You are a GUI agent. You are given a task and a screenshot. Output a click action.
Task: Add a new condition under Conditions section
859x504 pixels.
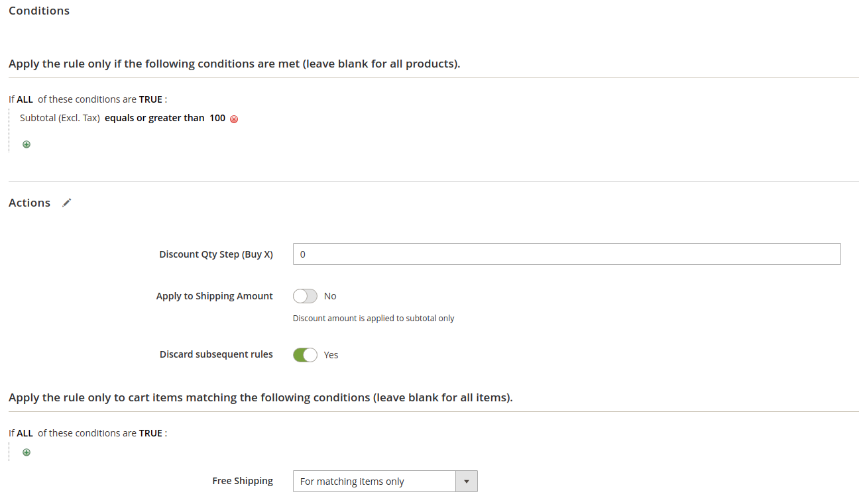[27, 144]
